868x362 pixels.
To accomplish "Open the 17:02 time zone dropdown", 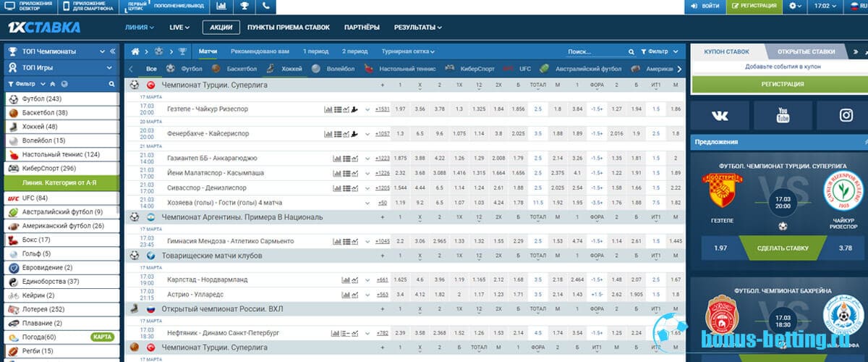I will 825,6.
